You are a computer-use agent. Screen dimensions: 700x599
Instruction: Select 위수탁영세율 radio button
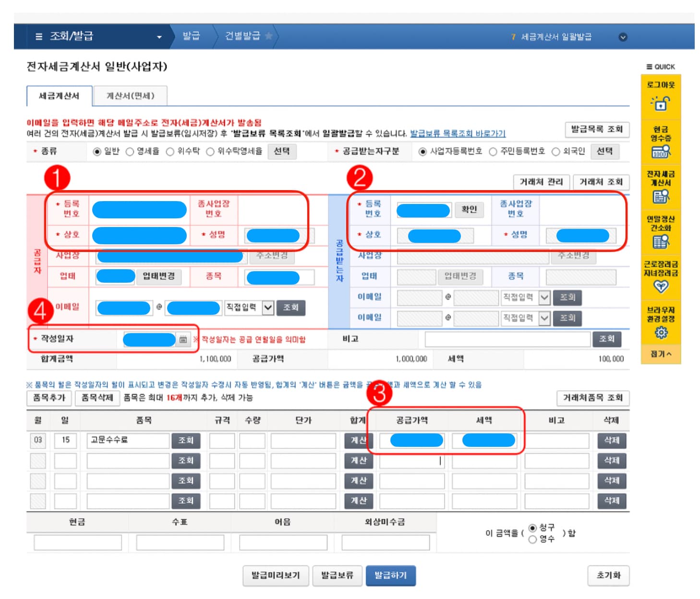(210, 152)
